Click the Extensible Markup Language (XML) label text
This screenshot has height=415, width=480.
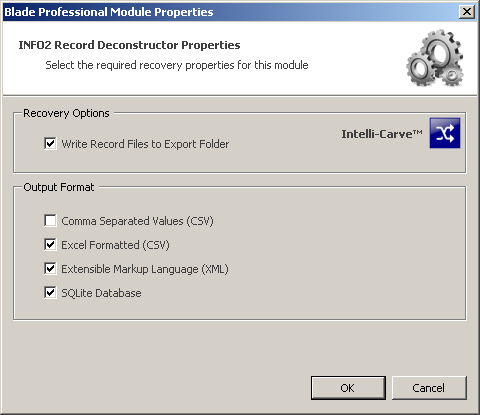pyautogui.click(x=145, y=269)
